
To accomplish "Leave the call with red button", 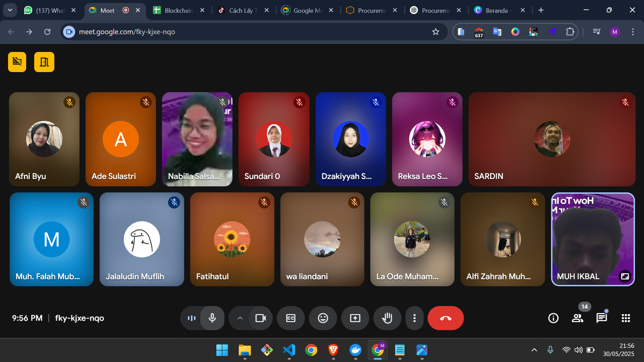I will 445,318.
